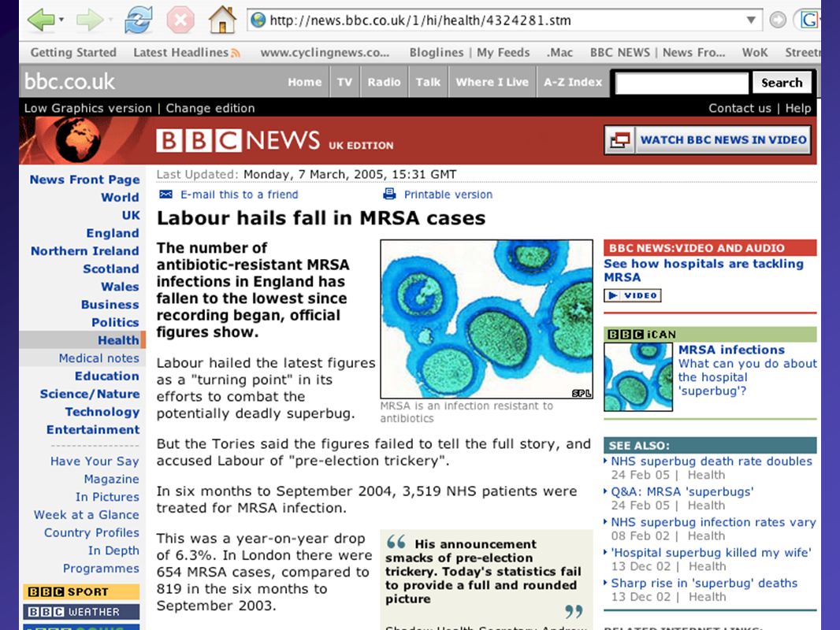Viewport: 840px width, 630px height.
Task: Expand the URL address bar dropdown arrow
Action: click(x=751, y=20)
